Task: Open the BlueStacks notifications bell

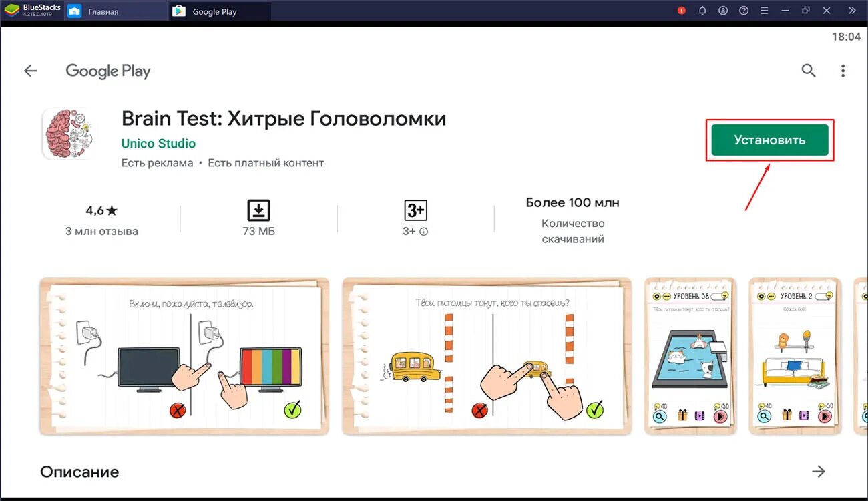Action: pyautogui.click(x=702, y=11)
